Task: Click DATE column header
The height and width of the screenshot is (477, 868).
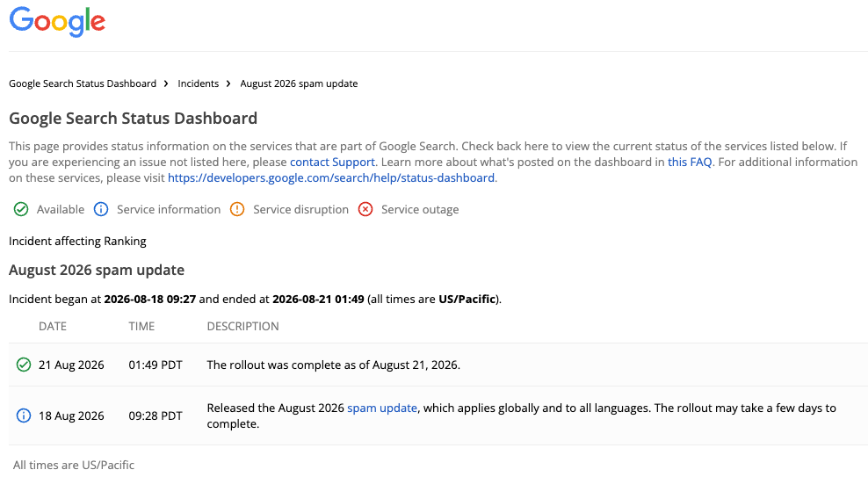Action: coord(53,327)
